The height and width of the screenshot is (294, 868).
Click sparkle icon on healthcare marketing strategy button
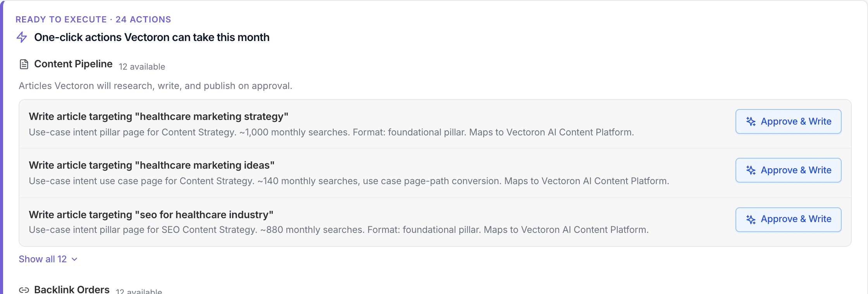click(751, 121)
